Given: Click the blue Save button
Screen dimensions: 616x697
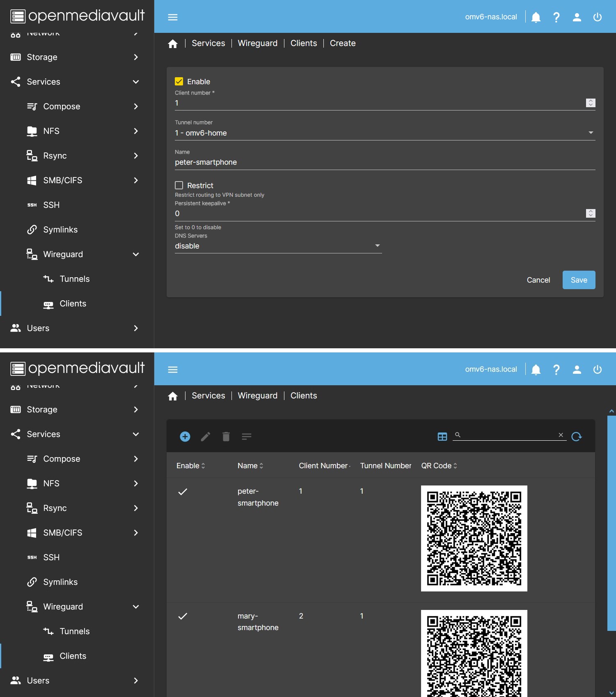Looking at the screenshot, I should tap(579, 280).
